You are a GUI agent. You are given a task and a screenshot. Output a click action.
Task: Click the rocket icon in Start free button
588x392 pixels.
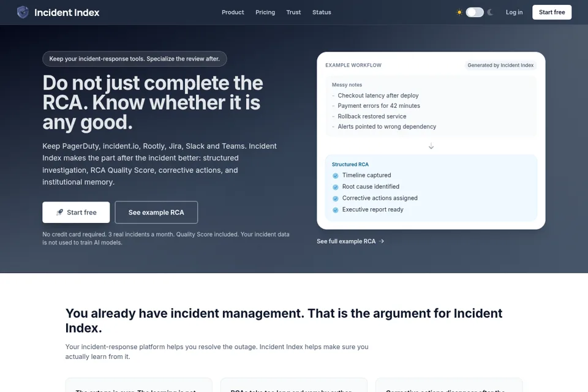pos(59,213)
